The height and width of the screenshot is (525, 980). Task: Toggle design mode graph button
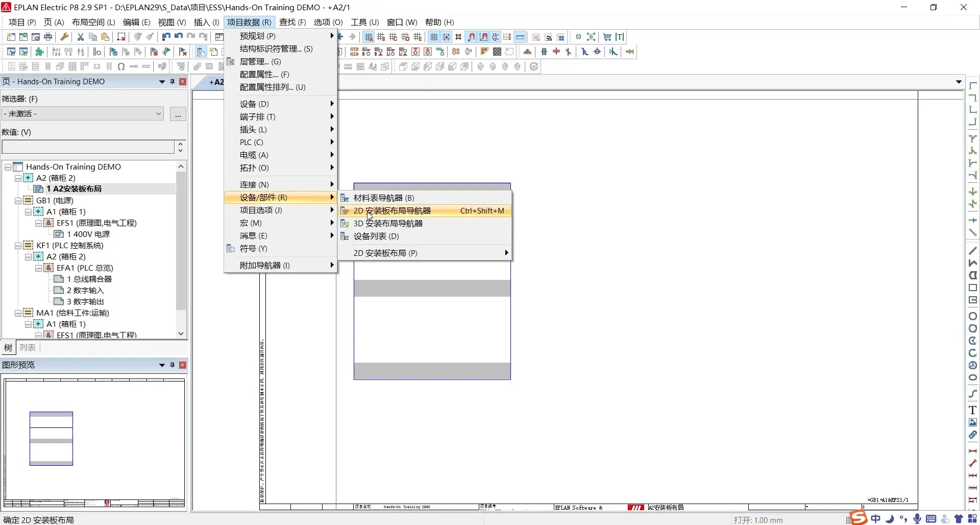point(483,37)
